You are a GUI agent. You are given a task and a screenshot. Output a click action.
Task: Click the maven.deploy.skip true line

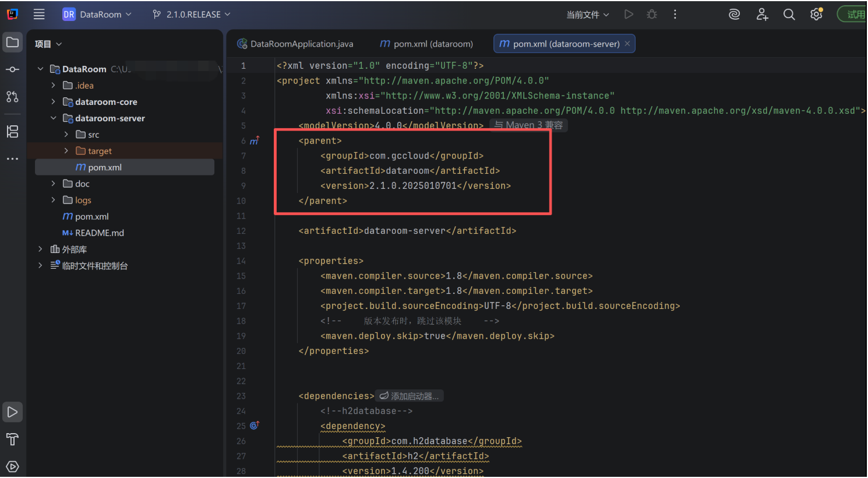(x=437, y=336)
